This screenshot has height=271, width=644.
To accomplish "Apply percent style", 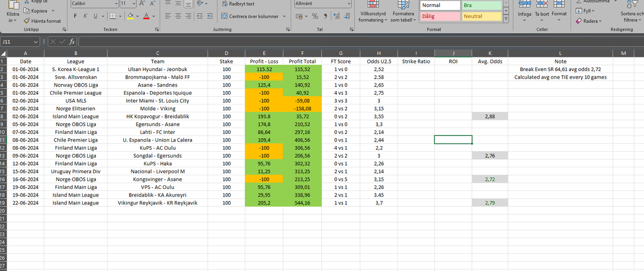I will coord(315,16).
